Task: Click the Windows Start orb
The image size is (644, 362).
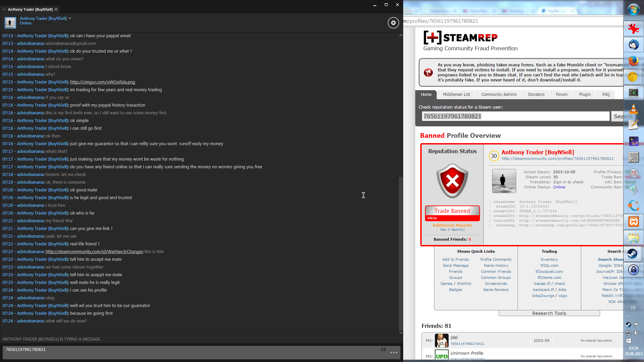Action: pyautogui.click(x=633, y=10)
